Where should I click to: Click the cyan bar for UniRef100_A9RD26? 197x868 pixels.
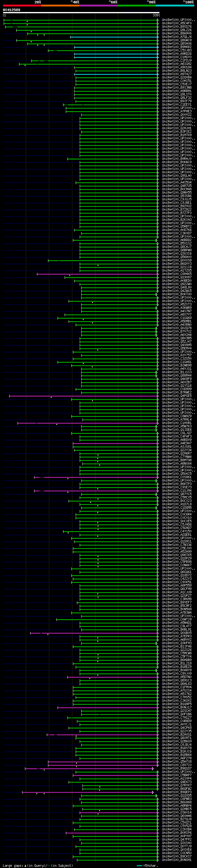(x=116, y=54)
